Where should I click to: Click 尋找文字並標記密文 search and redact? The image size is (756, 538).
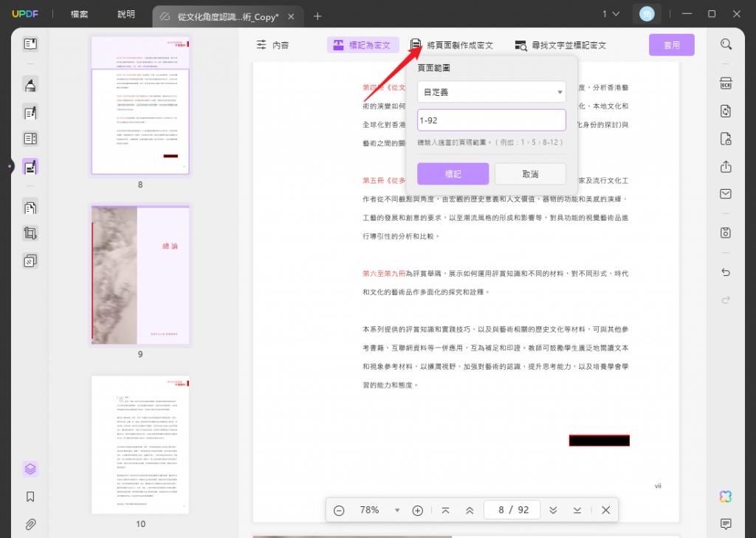coord(560,45)
